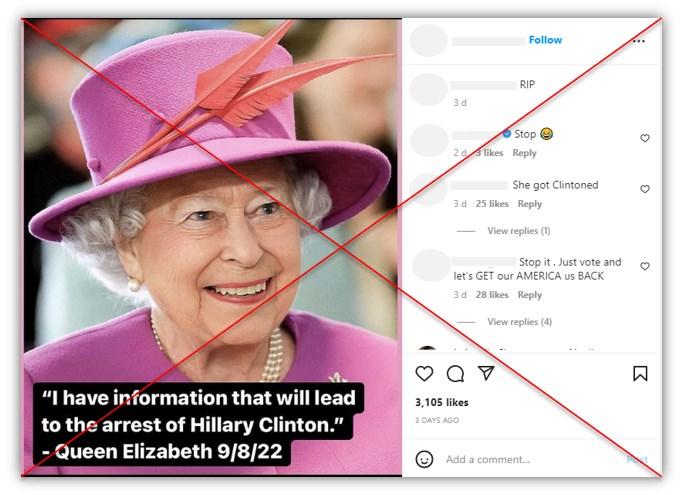Like the 'Just vote' comment
Screen dimensions: 682x495
[645, 266]
